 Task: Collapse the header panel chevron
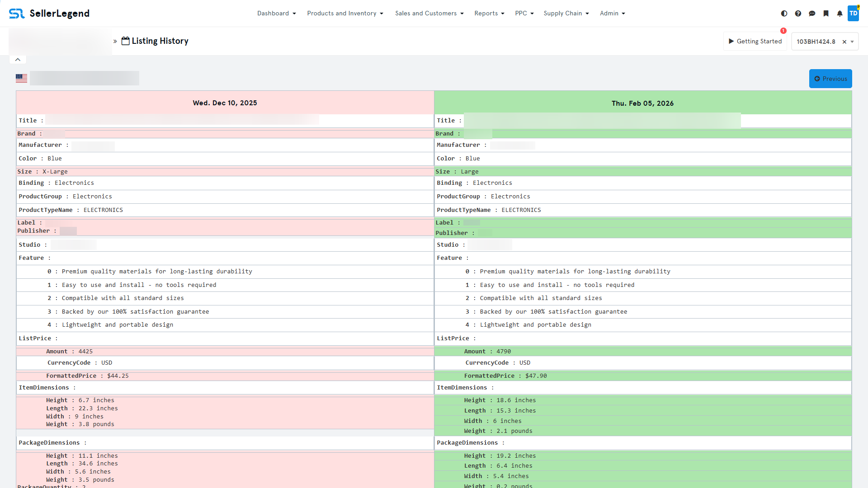18,60
